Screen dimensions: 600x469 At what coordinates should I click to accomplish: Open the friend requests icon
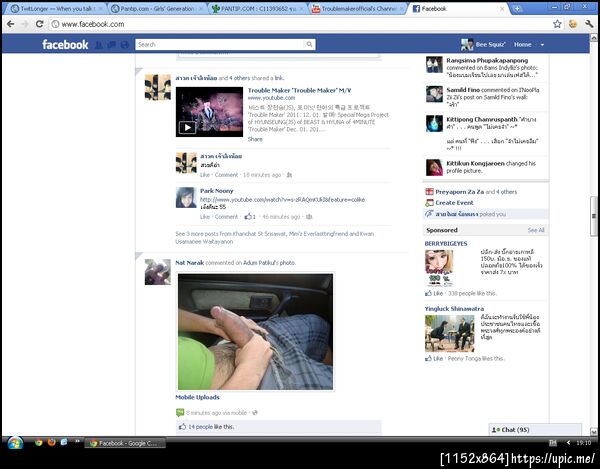point(98,45)
